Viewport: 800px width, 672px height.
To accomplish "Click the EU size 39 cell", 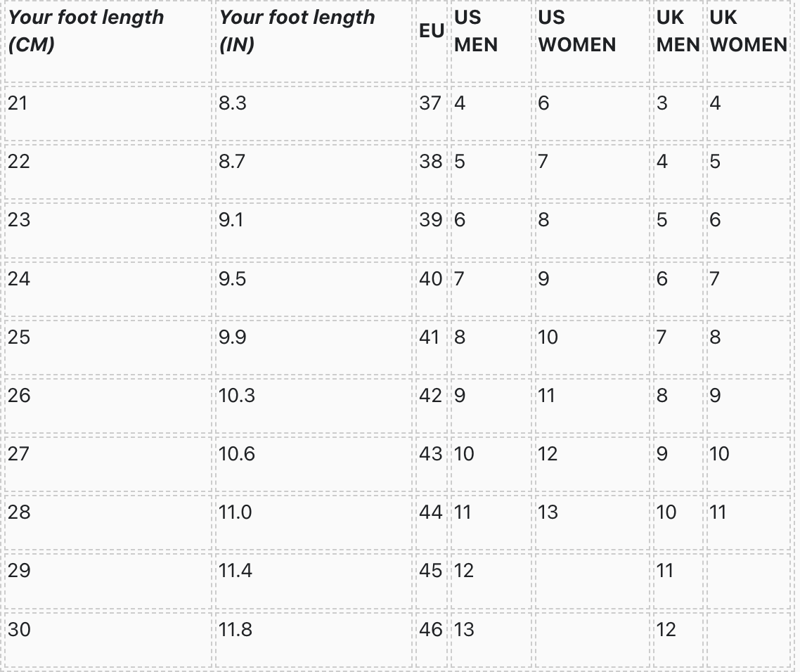I will [x=430, y=220].
